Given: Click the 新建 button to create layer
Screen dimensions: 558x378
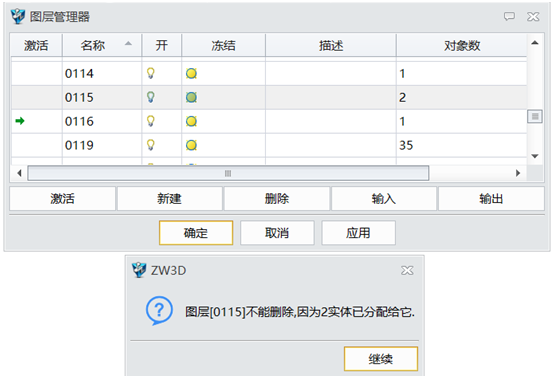Looking at the screenshot, I should [169, 199].
